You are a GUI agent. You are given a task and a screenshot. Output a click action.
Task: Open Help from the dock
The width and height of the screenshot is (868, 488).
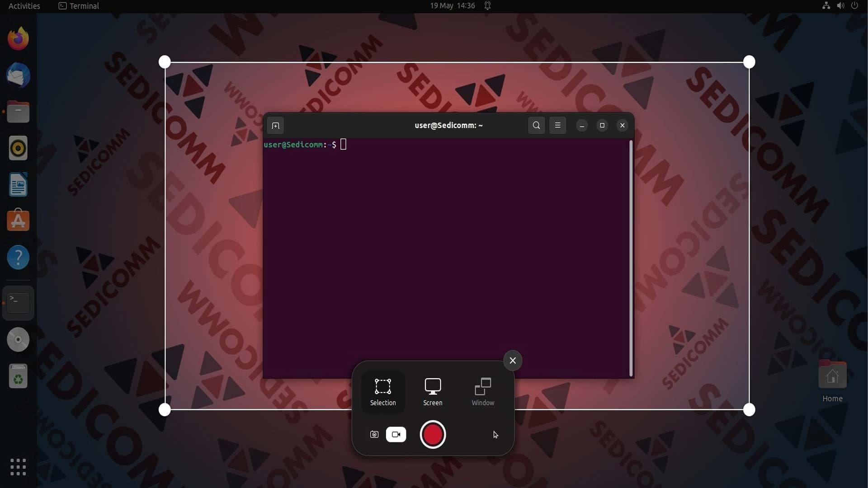click(x=18, y=258)
